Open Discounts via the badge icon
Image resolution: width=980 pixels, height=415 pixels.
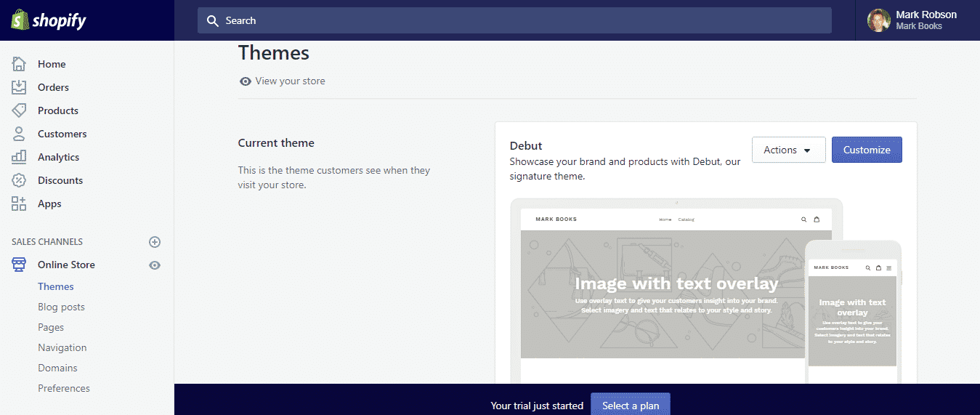tap(19, 180)
